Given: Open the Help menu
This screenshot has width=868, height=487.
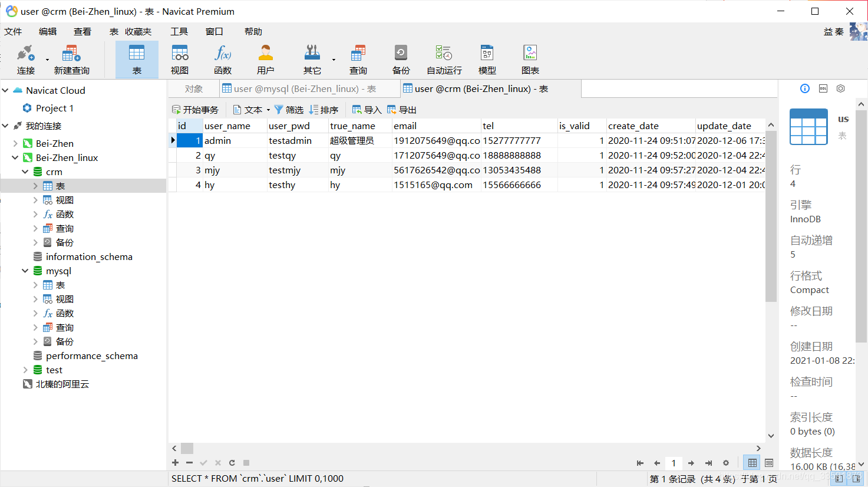Looking at the screenshot, I should (253, 31).
